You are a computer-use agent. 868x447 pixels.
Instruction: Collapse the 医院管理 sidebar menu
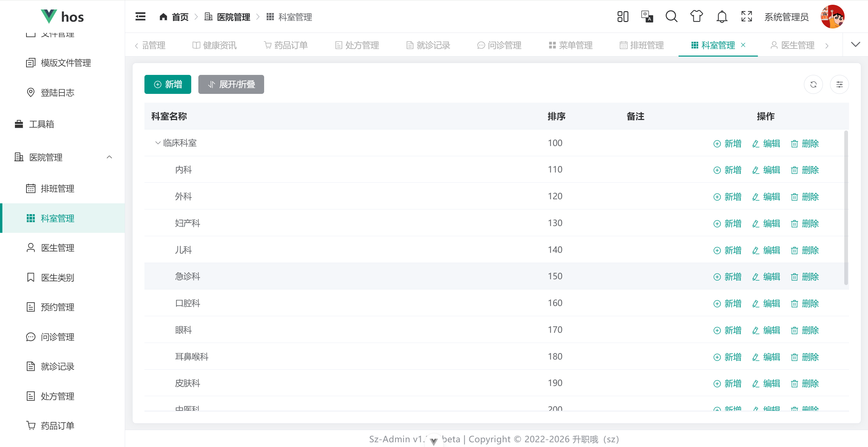109,157
